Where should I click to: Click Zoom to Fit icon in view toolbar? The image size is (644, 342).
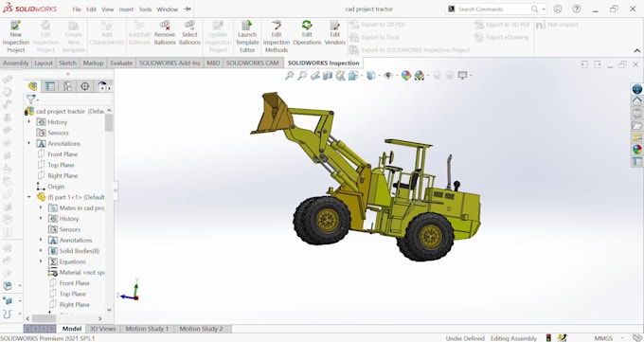coord(290,75)
